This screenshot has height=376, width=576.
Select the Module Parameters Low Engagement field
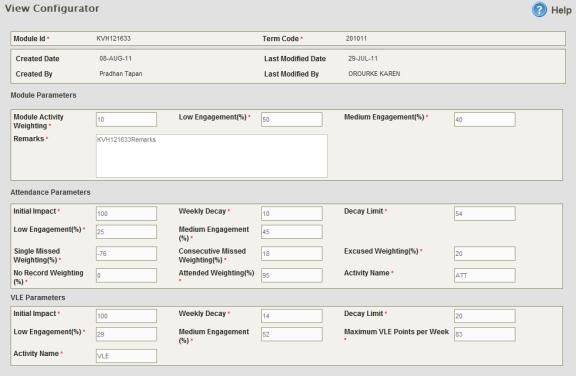point(292,120)
